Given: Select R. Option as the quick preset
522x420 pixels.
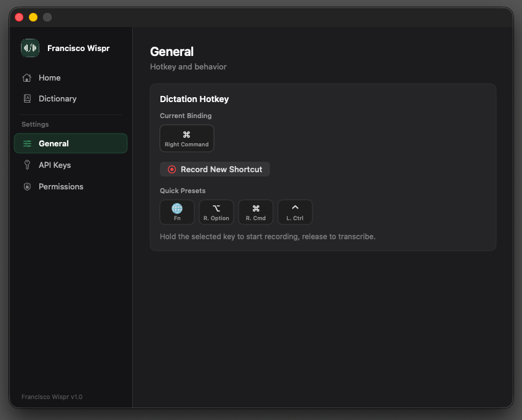Looking at the screenshot, I should [216, 212].
